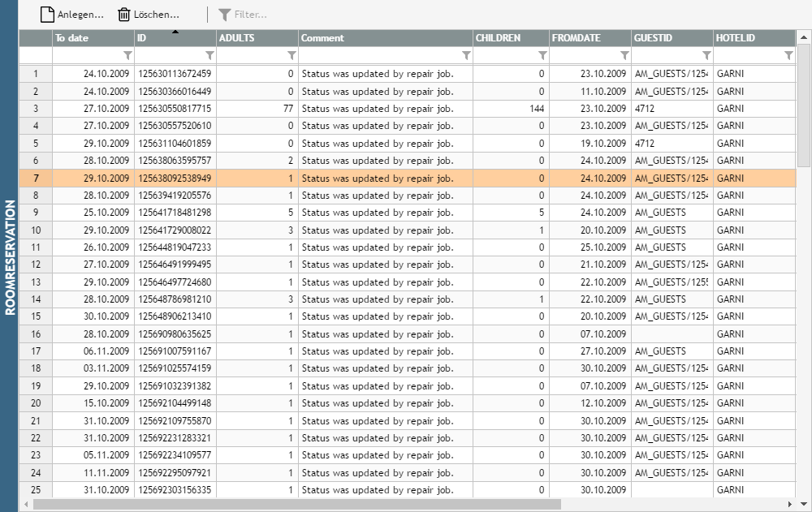Open filter funnel for ADULTS column

pos(292,55)
